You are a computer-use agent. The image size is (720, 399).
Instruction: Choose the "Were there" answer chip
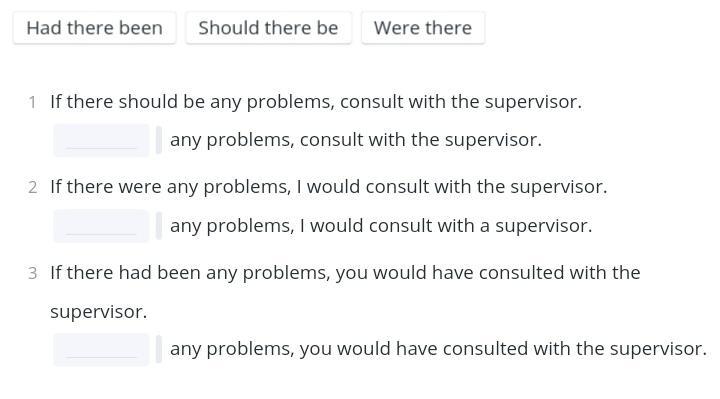tap(422, 28)
